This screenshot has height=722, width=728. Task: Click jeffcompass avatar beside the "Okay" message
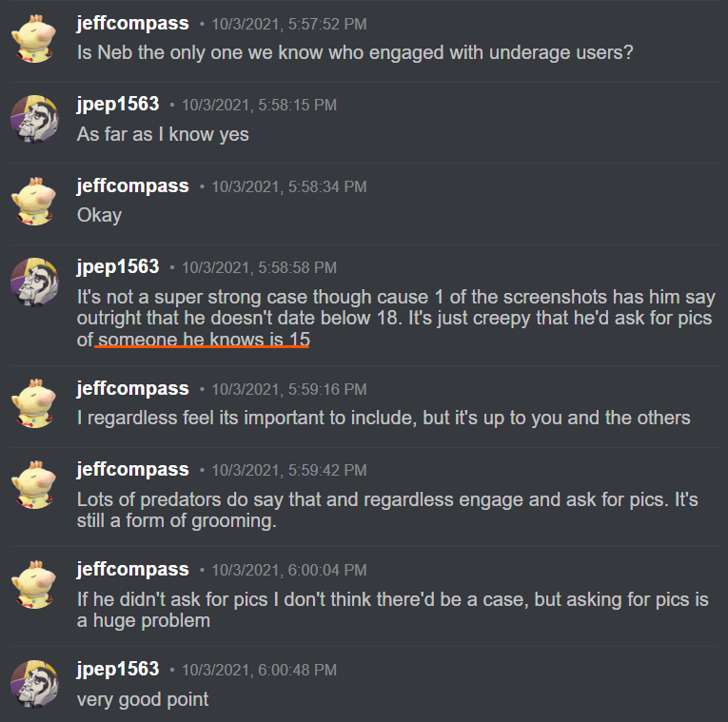point(34,202)
